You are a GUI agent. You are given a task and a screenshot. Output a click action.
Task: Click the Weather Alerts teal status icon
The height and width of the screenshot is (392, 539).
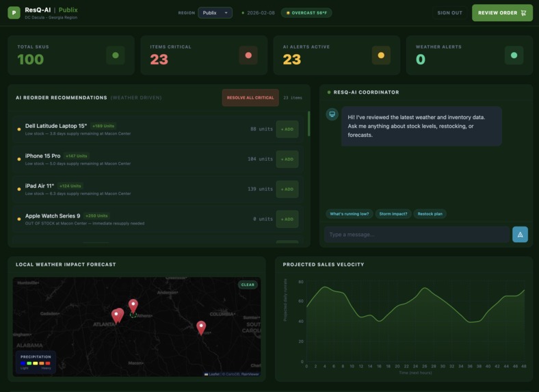click(514, 55)
